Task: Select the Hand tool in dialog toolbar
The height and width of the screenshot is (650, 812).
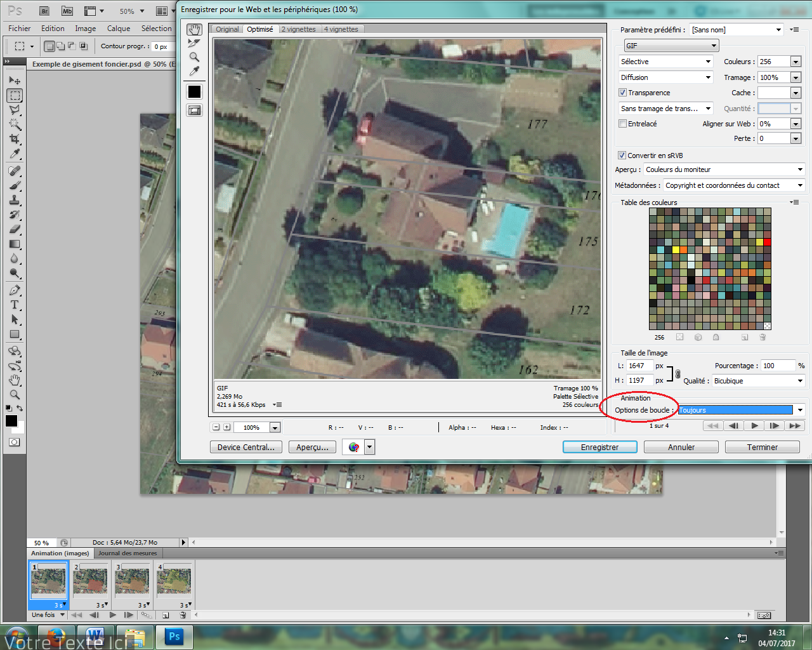Action: [194, 29]
